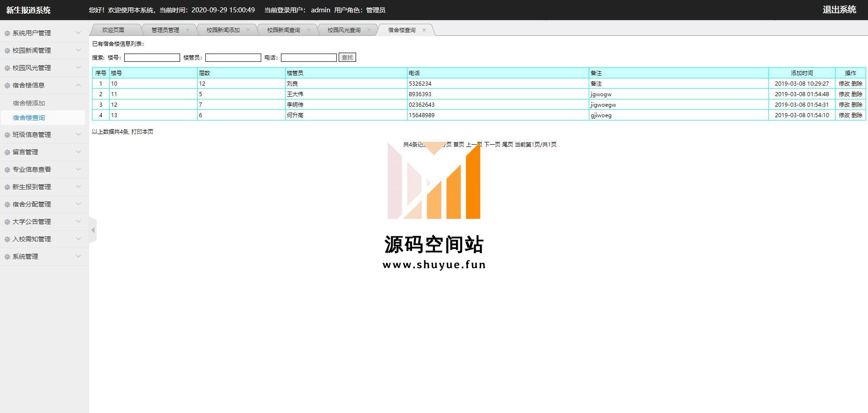Click the 添加时间 column header
The height and width of the screenshot is (413, 868).
(x=802, y=73)
